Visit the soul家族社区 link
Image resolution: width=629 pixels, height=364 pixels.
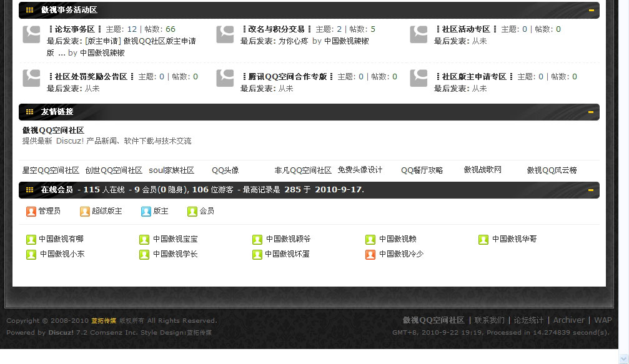172,170
